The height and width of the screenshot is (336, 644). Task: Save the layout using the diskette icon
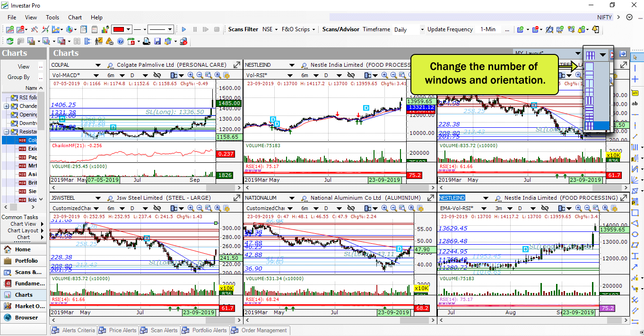pyautogui.click(x=157, y=41)
